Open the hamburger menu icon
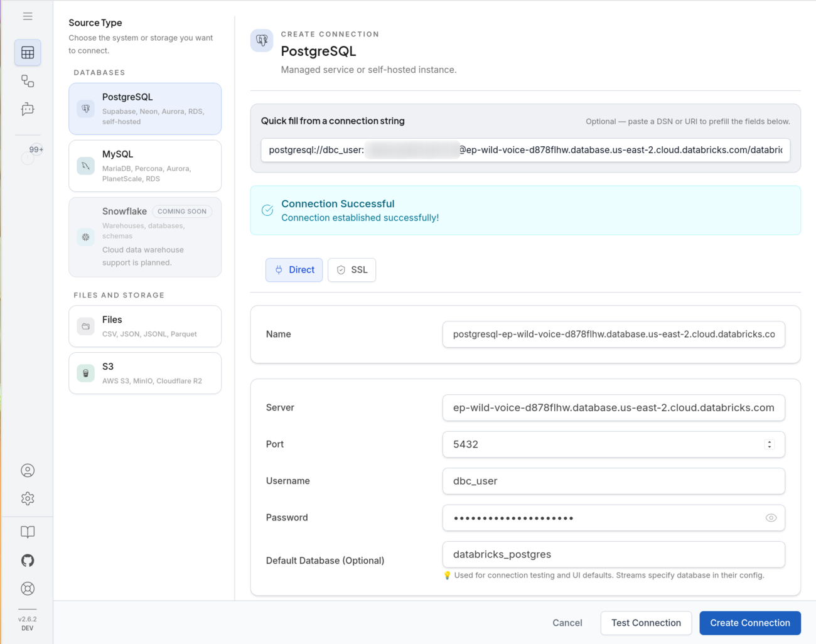 click(28, 16)
